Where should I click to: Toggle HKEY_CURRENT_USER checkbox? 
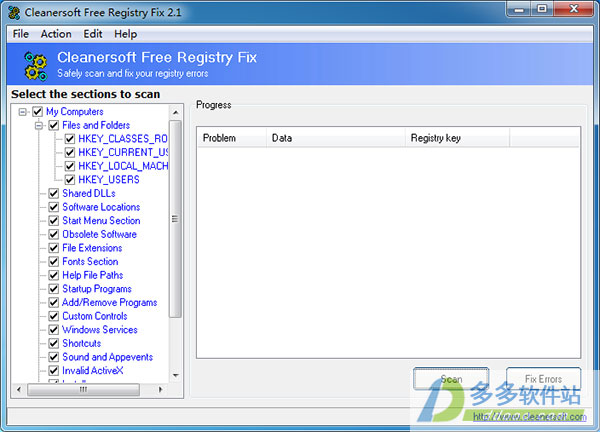[70, 152]
